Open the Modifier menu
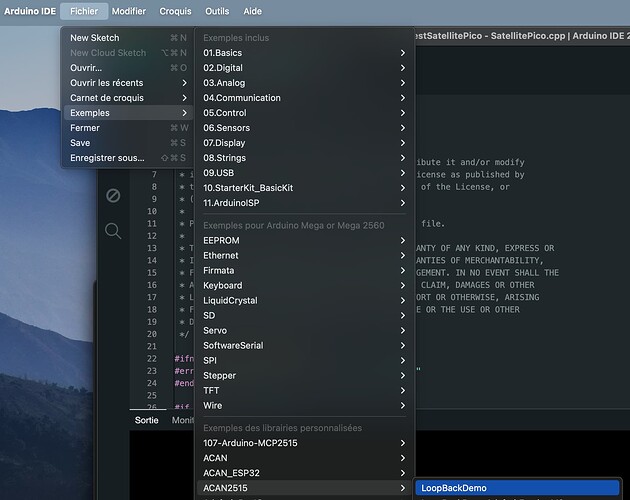The height and width of the screenshot is (500, 630). click(129, 11)
